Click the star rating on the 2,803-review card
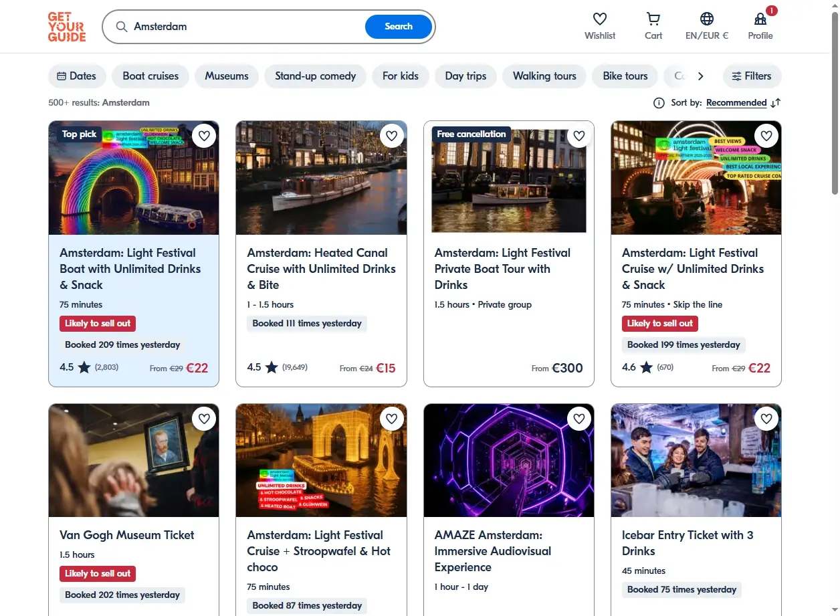 coord(84,367)
